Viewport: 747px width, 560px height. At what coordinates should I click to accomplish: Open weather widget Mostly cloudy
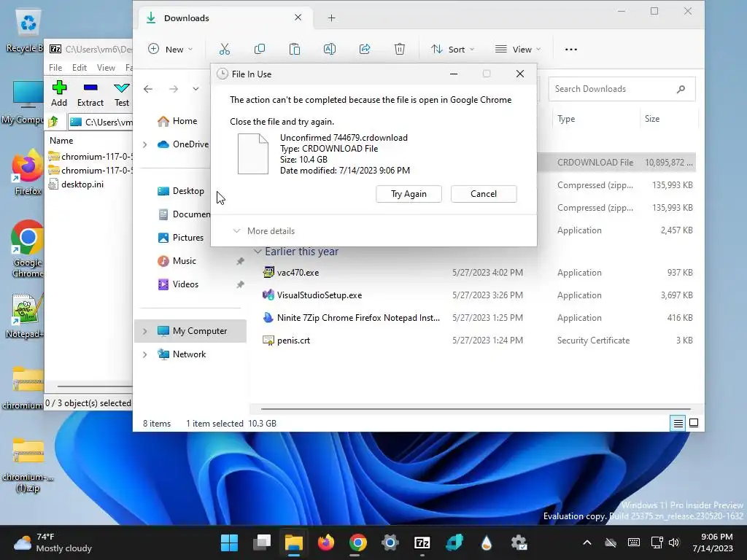click(x=53, y=542)
